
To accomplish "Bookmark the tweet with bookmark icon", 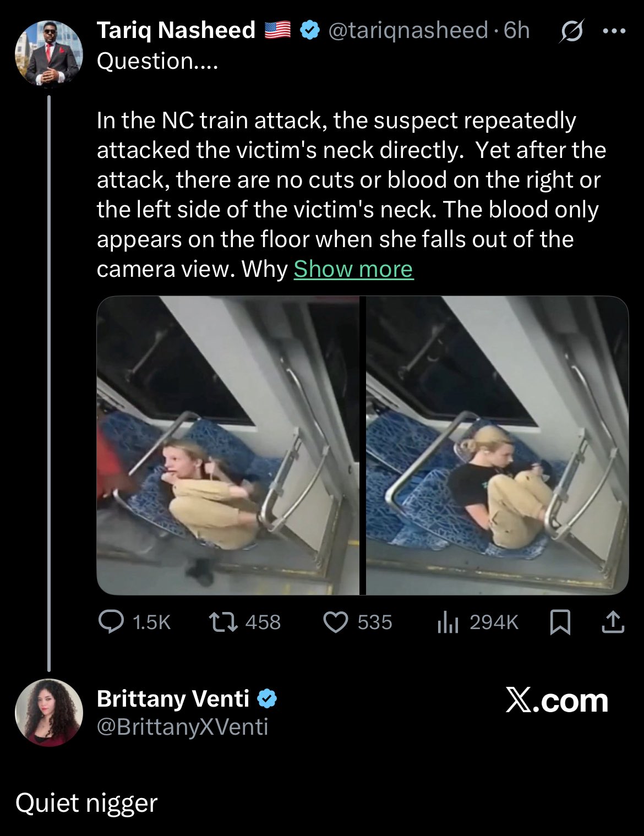I will [x=560, y=622].
